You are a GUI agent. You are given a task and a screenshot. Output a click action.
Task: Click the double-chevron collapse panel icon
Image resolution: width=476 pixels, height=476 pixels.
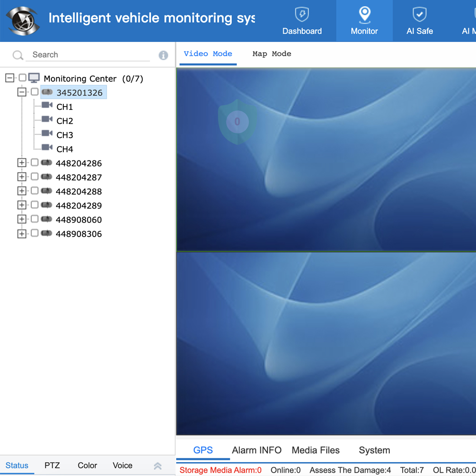coord(158,466)
